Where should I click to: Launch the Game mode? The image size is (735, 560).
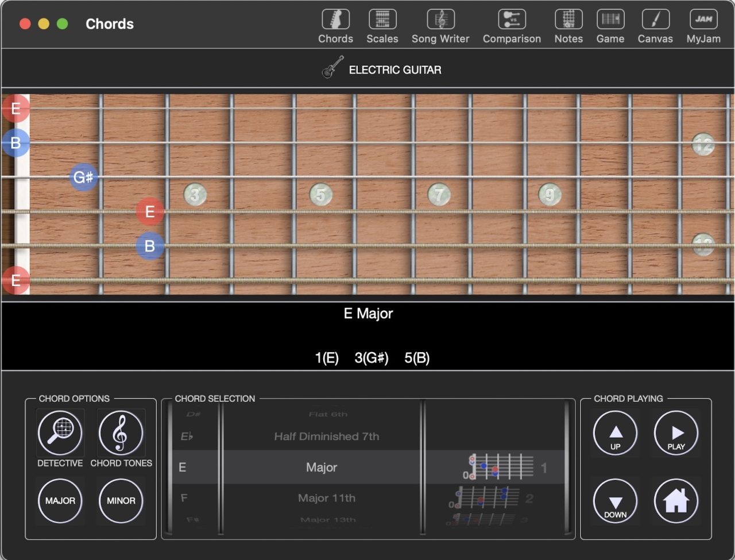pyautogui.click(x=610, y=26)
